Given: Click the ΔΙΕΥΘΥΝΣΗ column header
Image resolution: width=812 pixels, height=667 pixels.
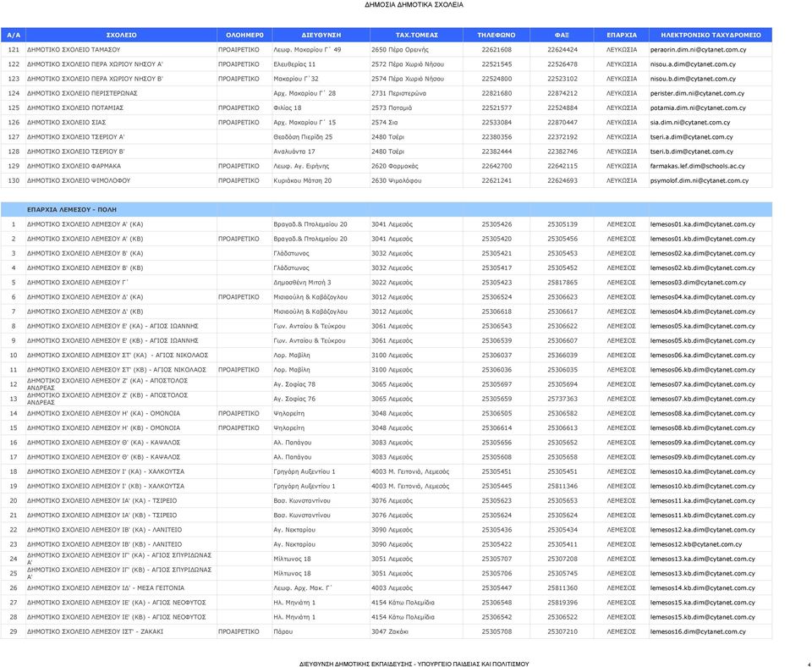Looking at the screenshot, I should click(321, 36).
